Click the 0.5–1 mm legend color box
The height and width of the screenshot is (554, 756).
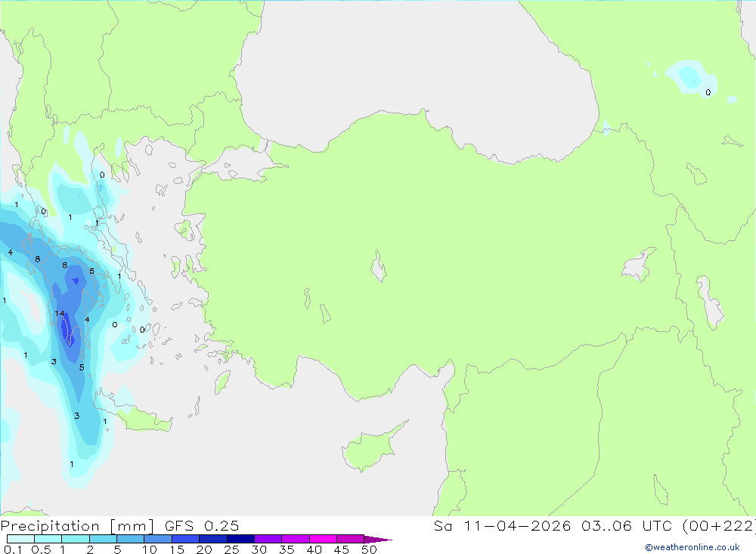(48, 539)
